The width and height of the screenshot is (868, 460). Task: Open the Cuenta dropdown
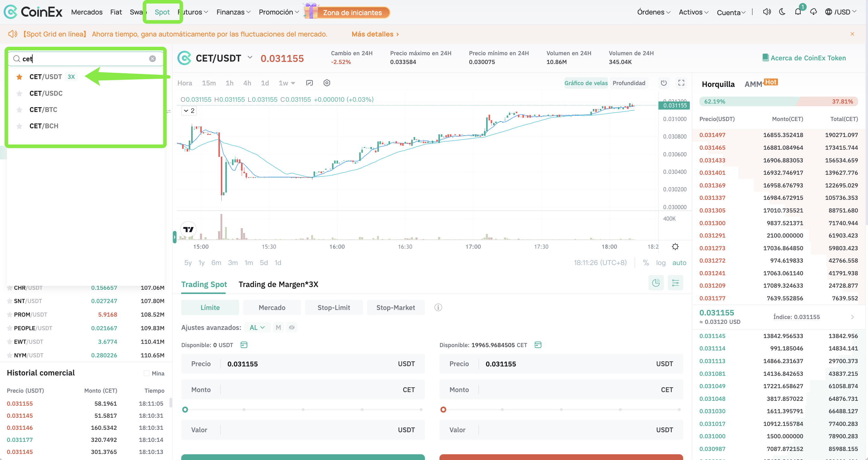click(731, 12)
